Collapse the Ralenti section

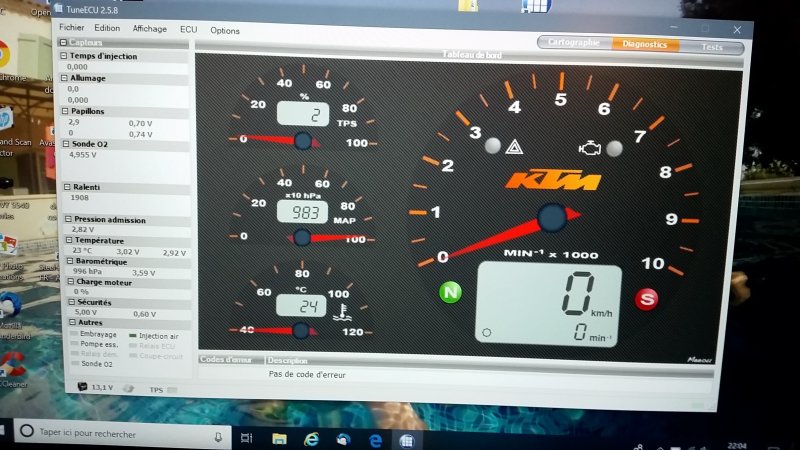[67, 187]
